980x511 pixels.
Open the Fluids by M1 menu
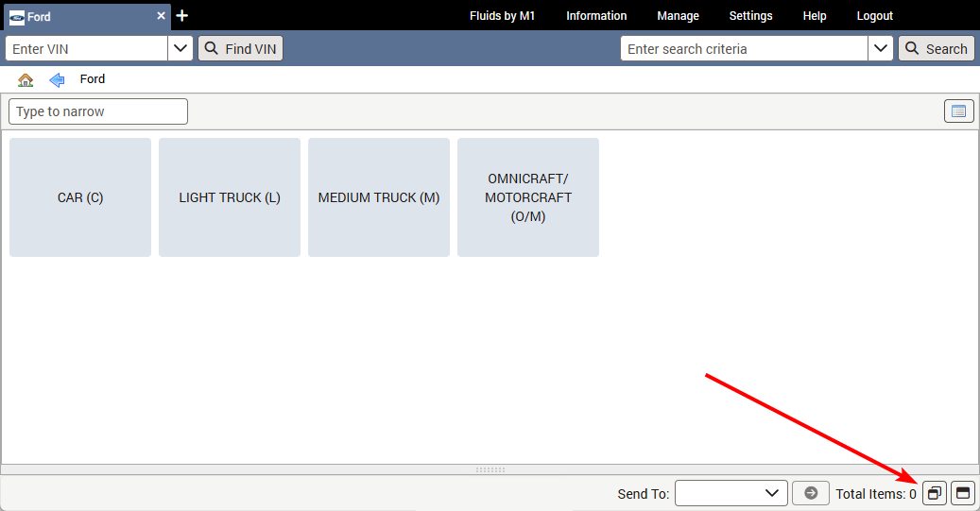click(x=502, y=16)
